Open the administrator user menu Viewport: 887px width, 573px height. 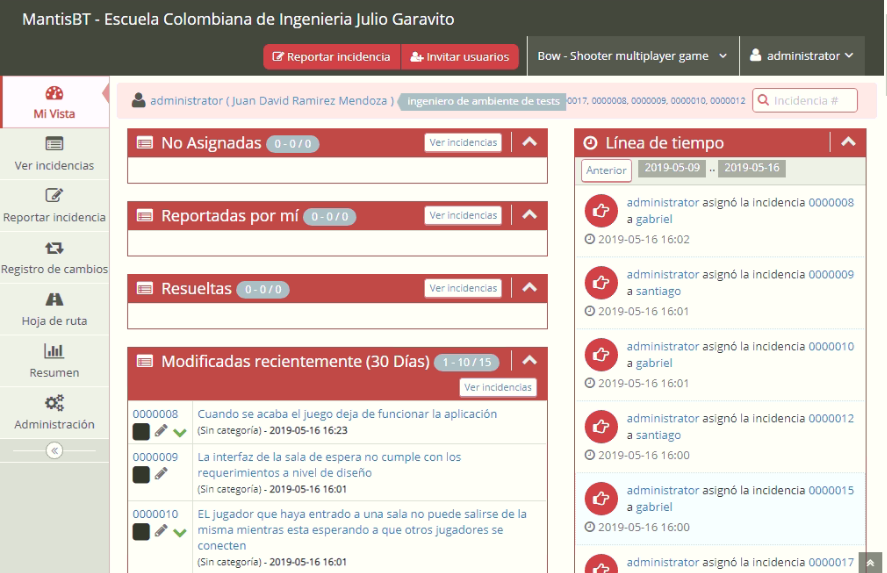tap(802, 56)
